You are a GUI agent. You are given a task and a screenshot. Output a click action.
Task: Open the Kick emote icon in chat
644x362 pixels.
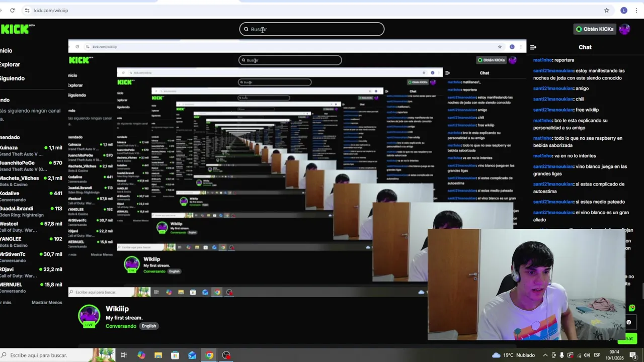[632, 308]
